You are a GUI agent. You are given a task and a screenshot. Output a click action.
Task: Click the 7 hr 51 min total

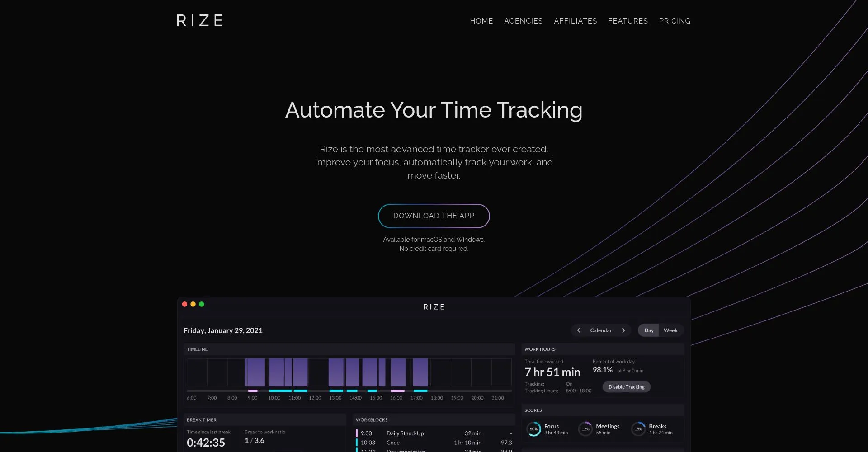click(552, 372)
